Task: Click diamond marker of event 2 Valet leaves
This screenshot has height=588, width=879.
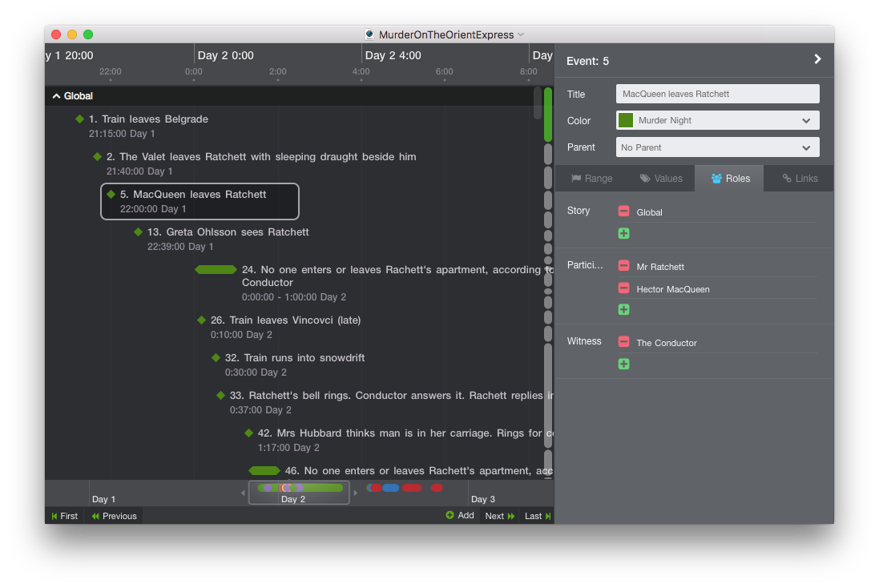Action: coord(98,156)
